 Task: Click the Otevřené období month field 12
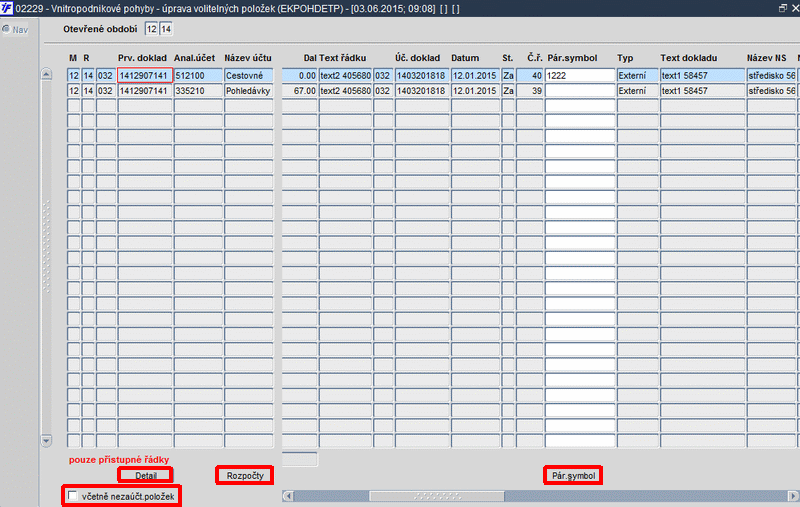click(152, 29)
